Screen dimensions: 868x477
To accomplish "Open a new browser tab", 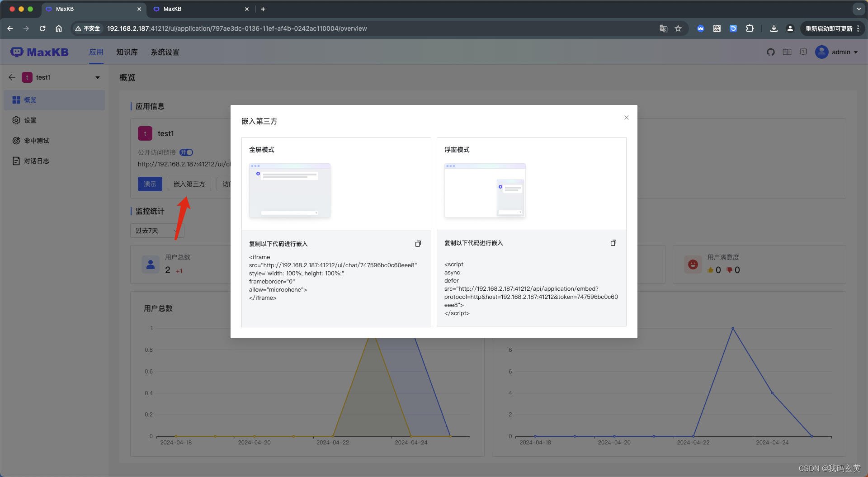I will pyautogui.click(x=263, y=9).
